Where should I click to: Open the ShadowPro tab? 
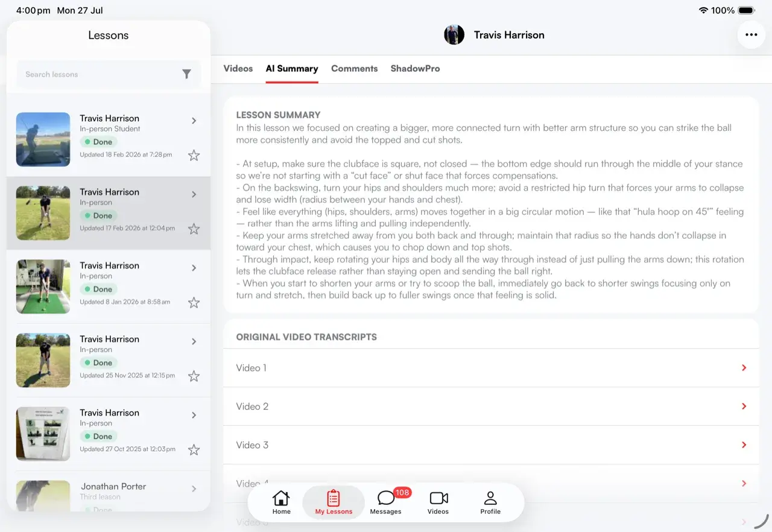click(415, 68)
